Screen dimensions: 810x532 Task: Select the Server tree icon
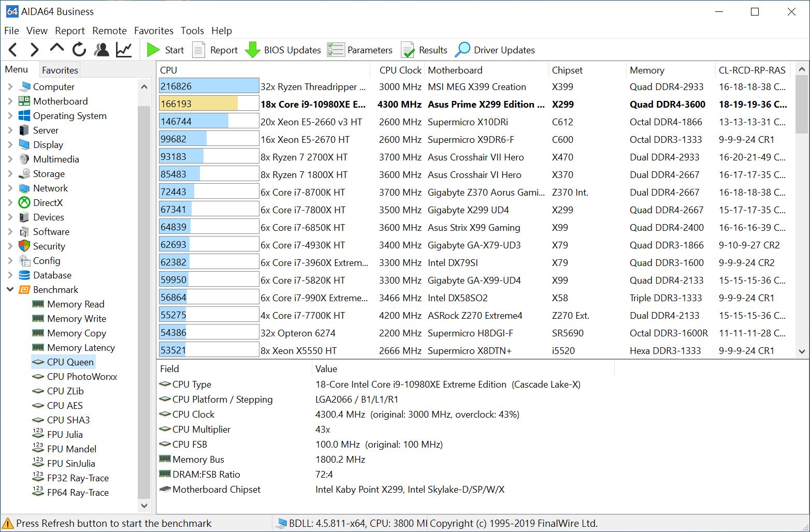pos(24,130)
